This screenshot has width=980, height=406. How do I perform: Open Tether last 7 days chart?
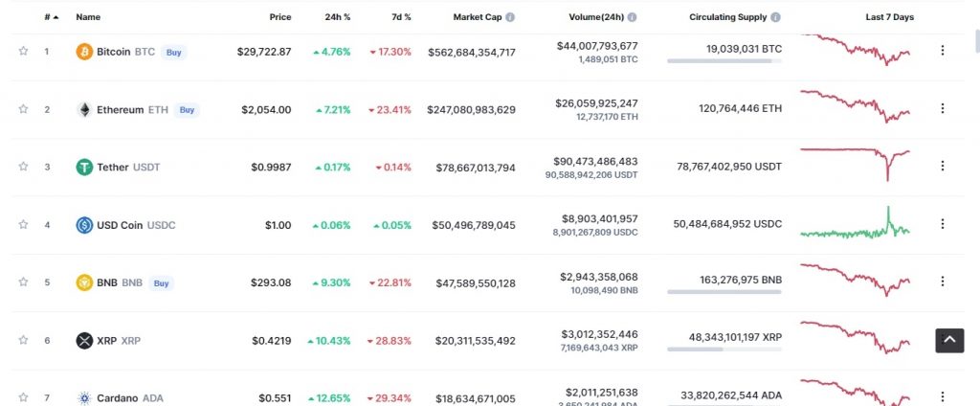tap(855, 165)
